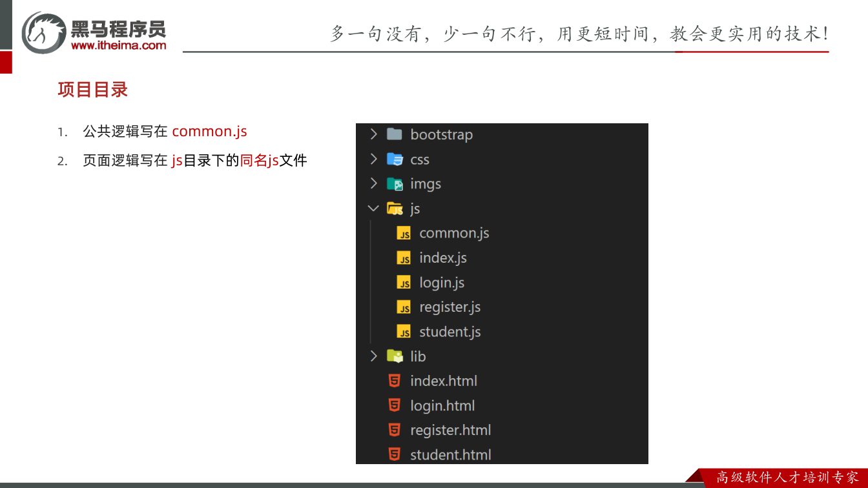Click the css folder icon

(395, 159)
